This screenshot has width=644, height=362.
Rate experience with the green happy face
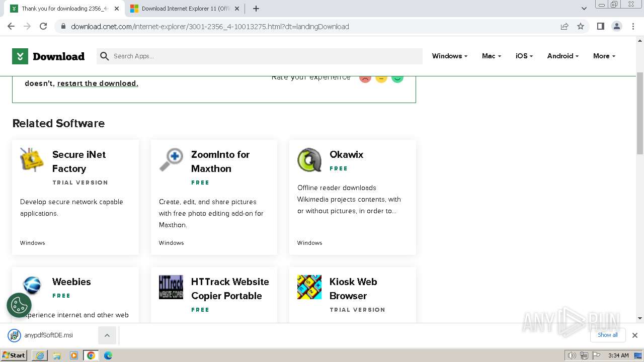click(x=397, y=78)
